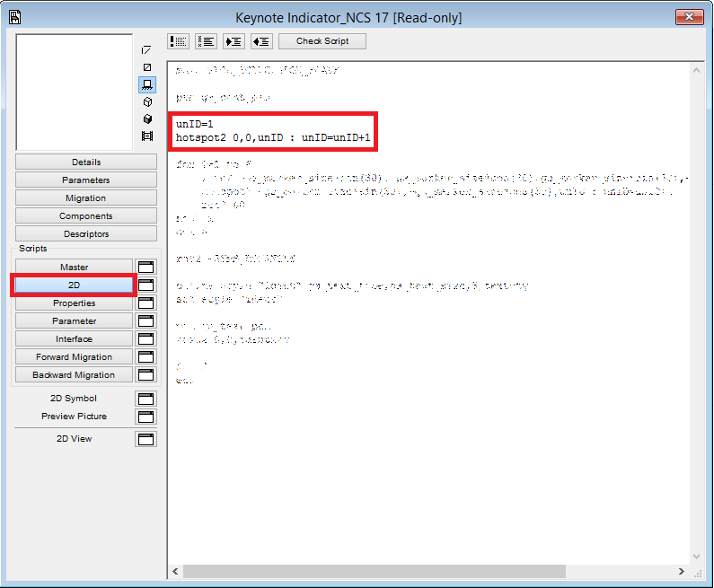Image resolution: width=714 pixels, height=588 pixels.
Task: Select the 2D View entry
Action: click(74, 439)
